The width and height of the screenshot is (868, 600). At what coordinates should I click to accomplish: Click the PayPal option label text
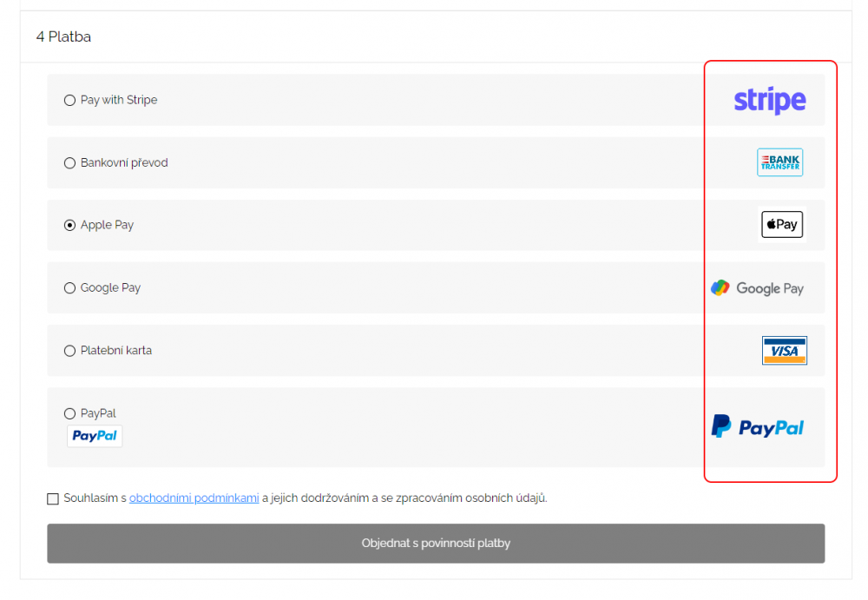(x=98, y=413)
